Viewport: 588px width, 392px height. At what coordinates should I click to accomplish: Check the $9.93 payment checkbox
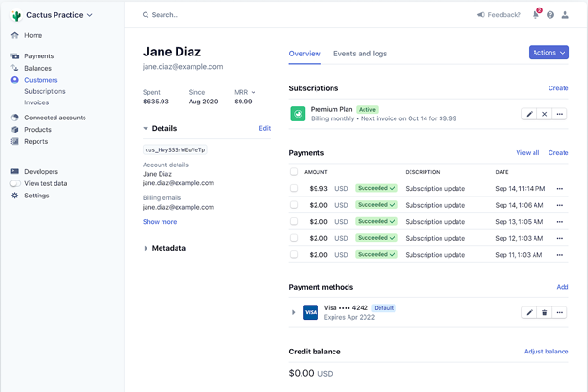pyautogui.click(x=294, y=188)
